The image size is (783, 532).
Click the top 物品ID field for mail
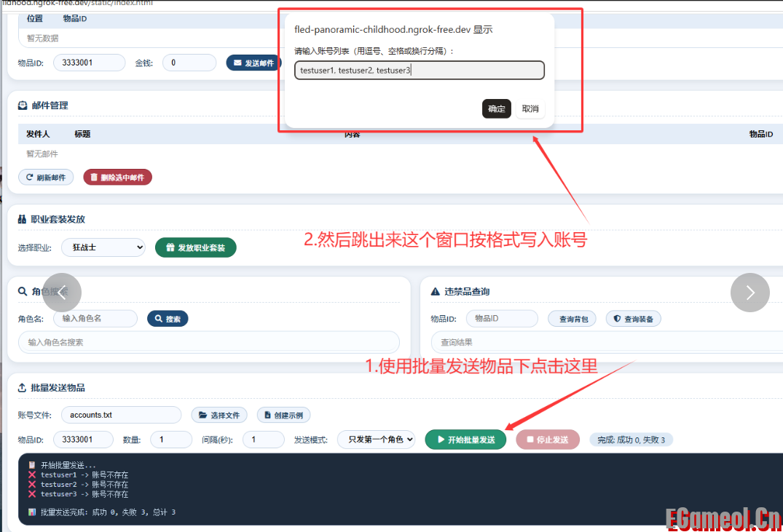click(90, 63)
